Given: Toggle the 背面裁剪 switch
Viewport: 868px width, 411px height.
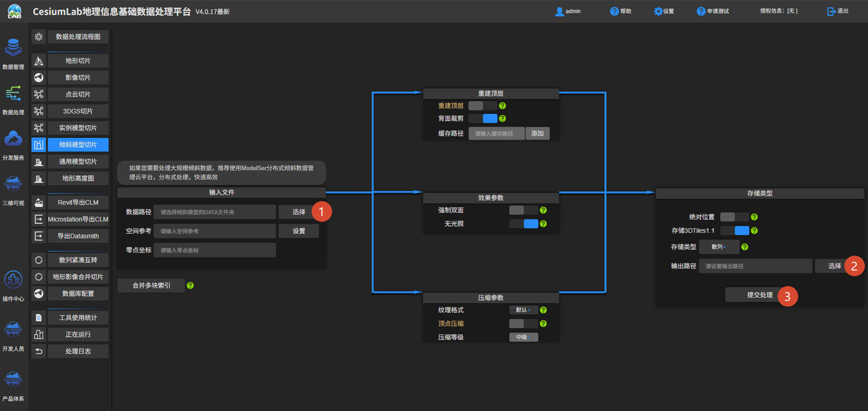Looking at the screenshot, I should pyautogui.click(x=483, y=118).
